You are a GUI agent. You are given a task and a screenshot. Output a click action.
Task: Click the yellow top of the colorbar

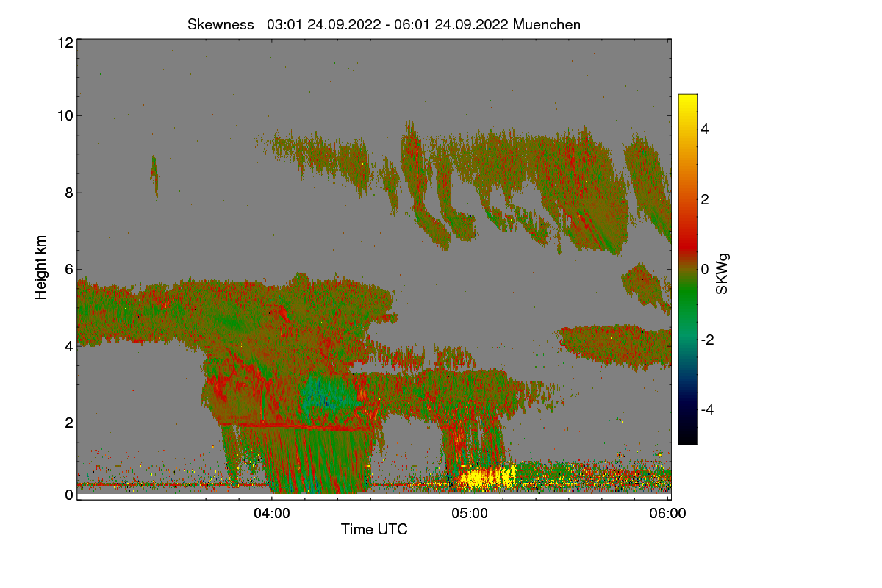pyautogui.click(x=687, y=103)
